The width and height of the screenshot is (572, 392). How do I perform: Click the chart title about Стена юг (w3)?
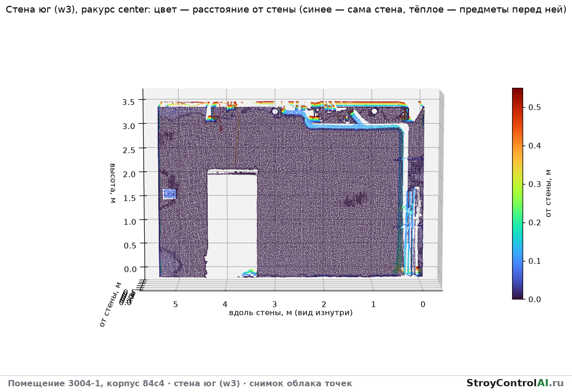[286, 9]
